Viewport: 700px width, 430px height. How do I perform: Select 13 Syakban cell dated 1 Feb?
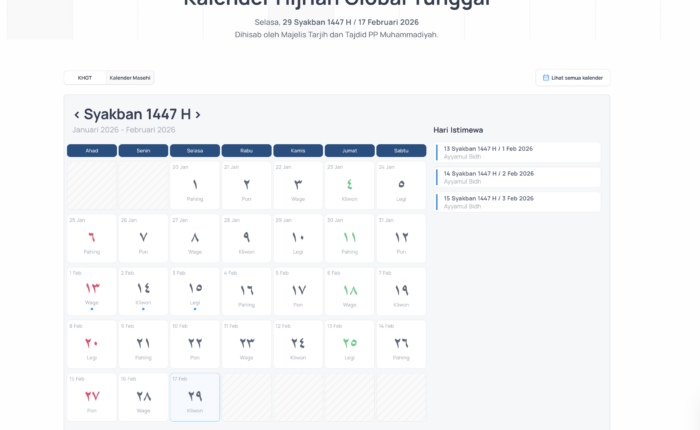pos(92,291)
